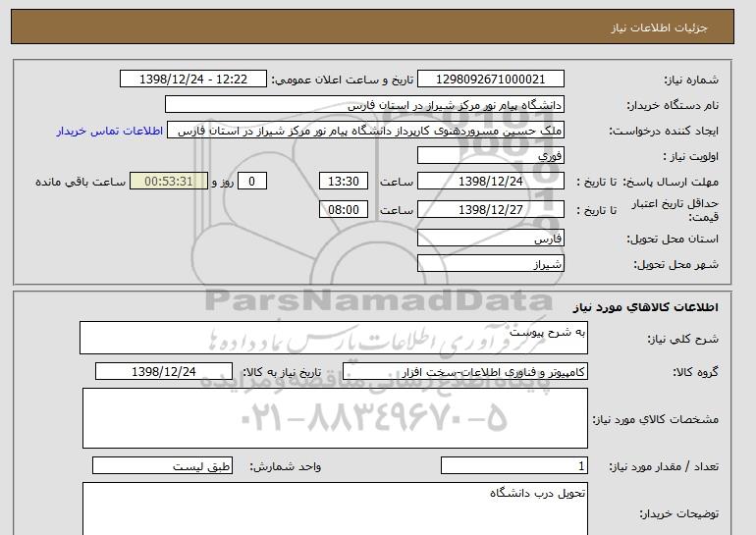
Task: Click the استان محل تحویل label
Action: [x=673, y=239]
